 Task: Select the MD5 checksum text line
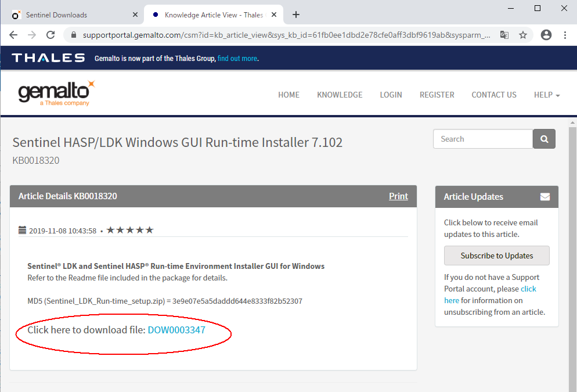(165, 301)
